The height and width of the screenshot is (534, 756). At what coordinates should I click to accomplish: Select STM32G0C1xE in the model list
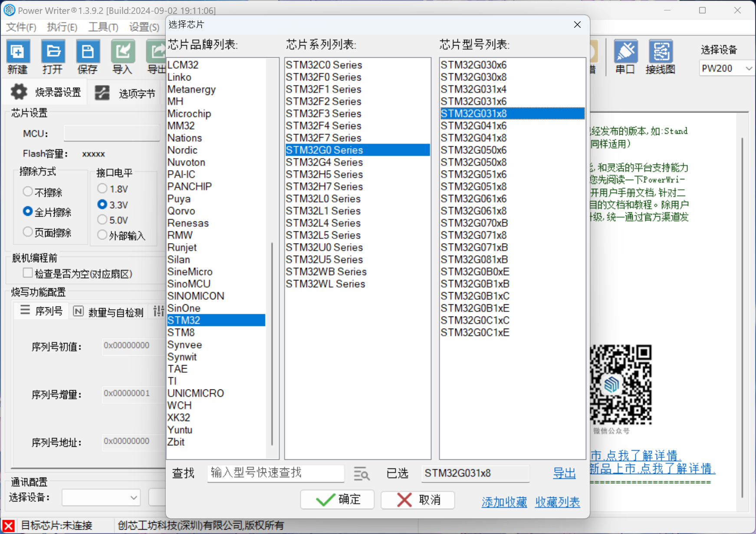coord(513,333)
